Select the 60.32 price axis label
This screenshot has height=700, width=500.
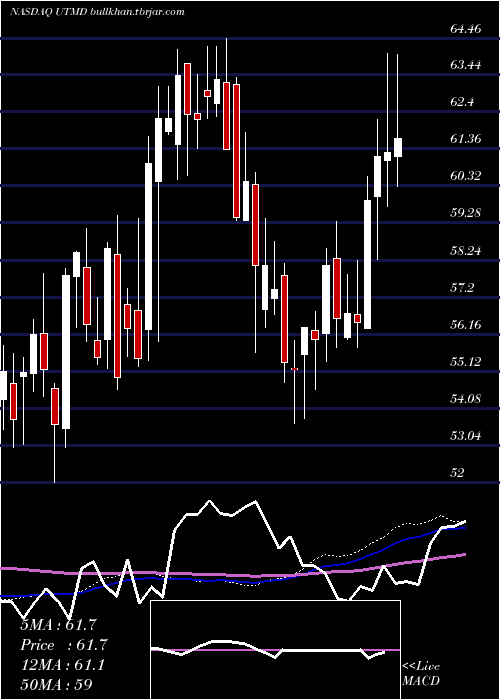466,176
